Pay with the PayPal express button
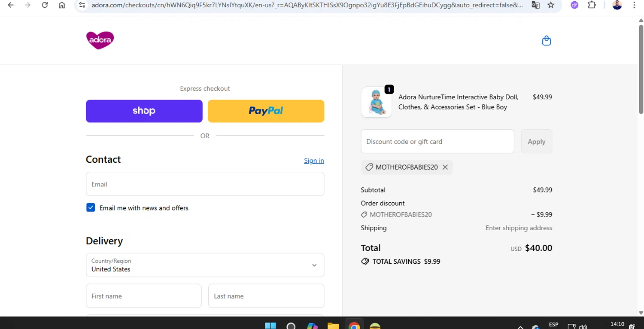Viewport: 644px width, 329px height. [x=266, y=111]
